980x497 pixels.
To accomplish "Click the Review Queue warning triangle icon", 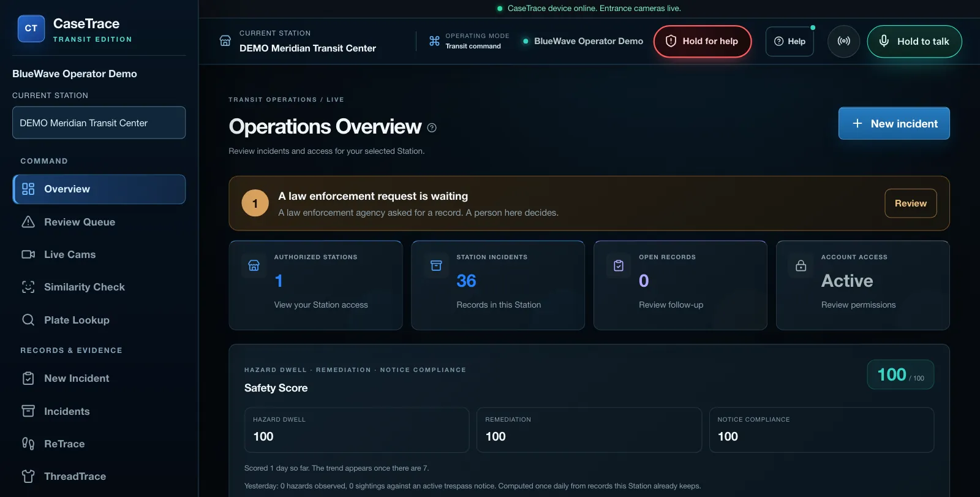I will pos(28,222).
